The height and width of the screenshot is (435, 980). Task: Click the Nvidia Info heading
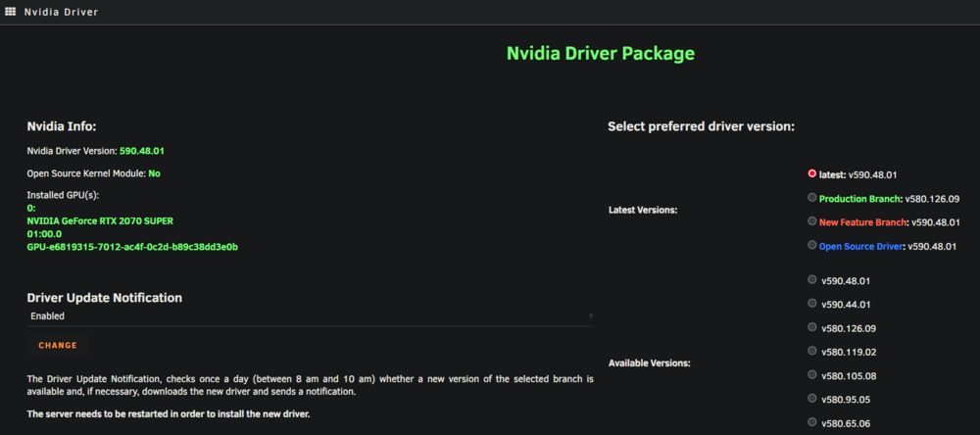62,127
